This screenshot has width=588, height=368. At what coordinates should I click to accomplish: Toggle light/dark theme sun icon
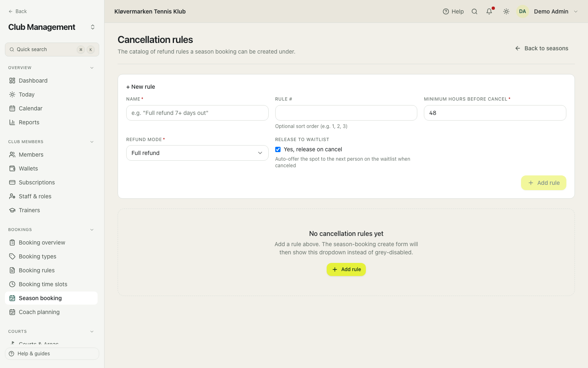(506, 11)
